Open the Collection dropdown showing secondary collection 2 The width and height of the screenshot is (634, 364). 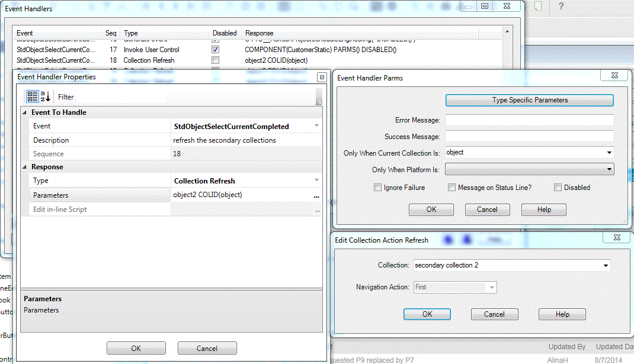[x=605, y=265]
